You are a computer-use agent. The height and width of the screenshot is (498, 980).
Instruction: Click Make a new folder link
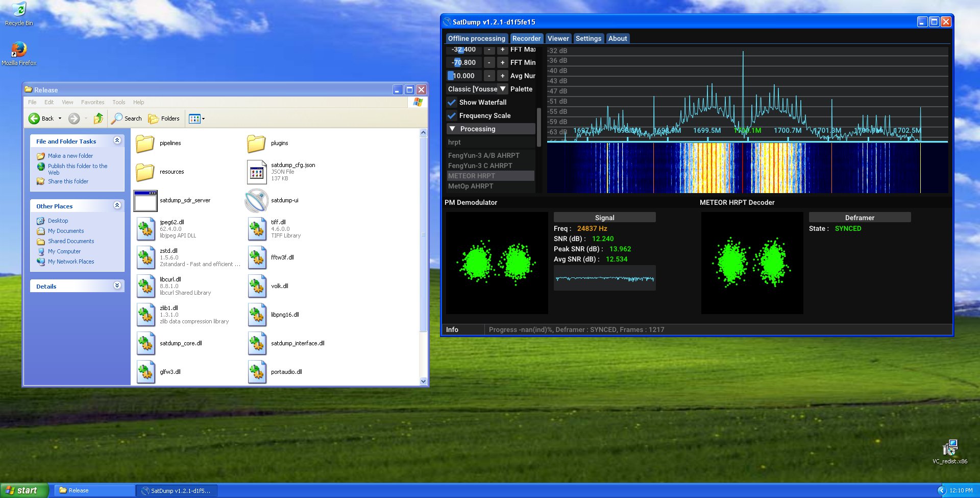pos(70,156)
